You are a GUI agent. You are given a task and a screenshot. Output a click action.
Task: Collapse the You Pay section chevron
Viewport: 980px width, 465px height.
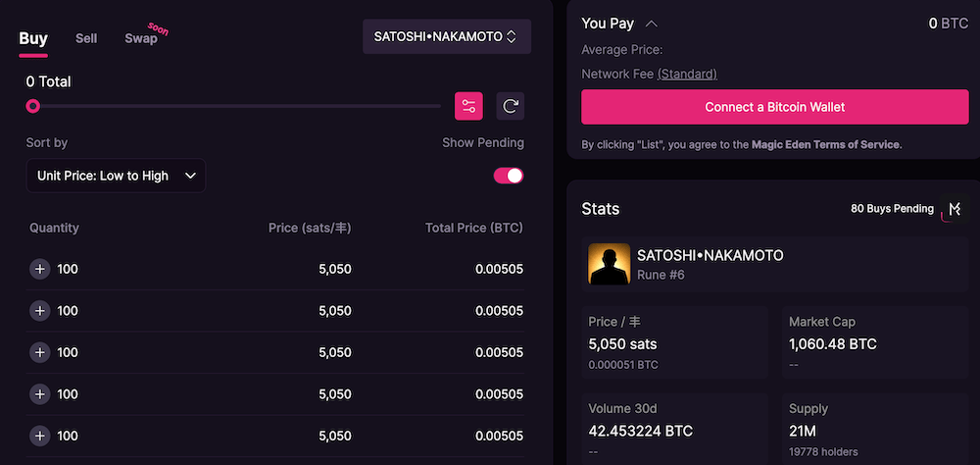652,24
